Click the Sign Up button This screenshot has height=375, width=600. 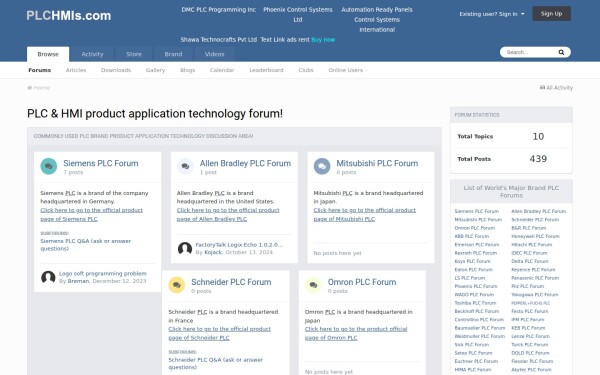click(x=551, y=14)
